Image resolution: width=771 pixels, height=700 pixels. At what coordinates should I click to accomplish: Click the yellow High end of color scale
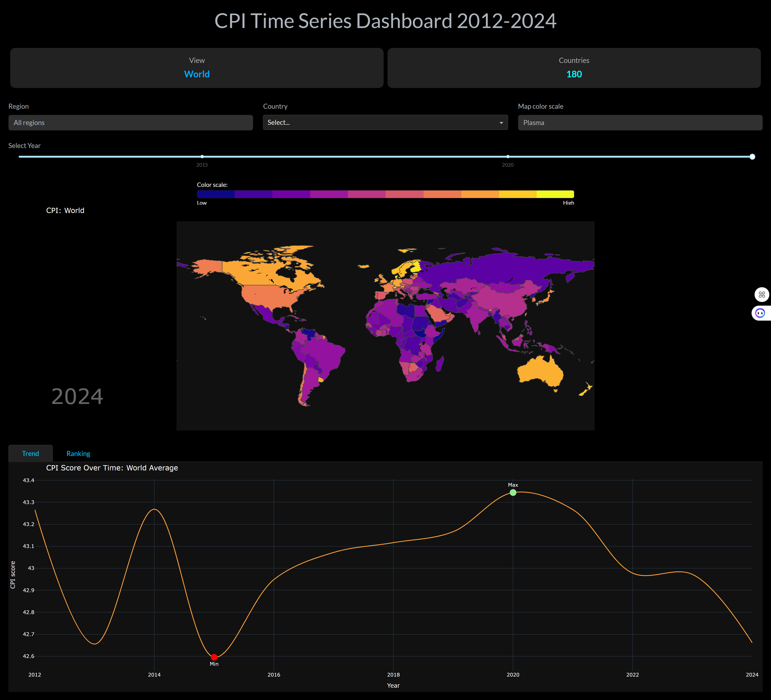tap(555, 194)
